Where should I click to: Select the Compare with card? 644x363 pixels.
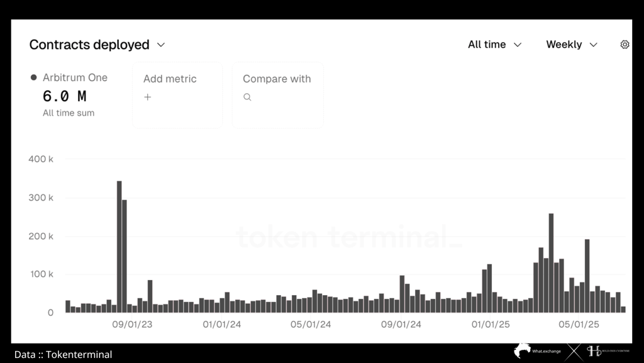click(x=277, y=95)
